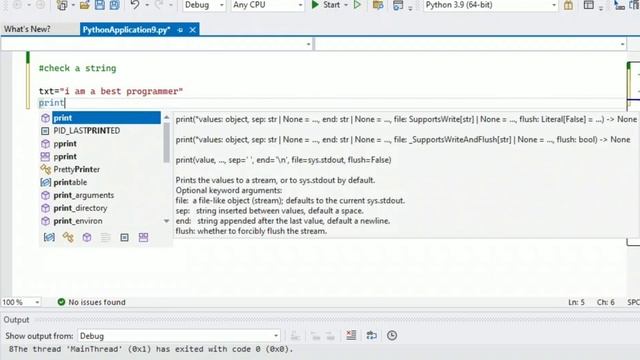Viewport: 640px width, 360px height.
Task: Click the Ln: 5 status bar entry
Action: coord(576,302)
